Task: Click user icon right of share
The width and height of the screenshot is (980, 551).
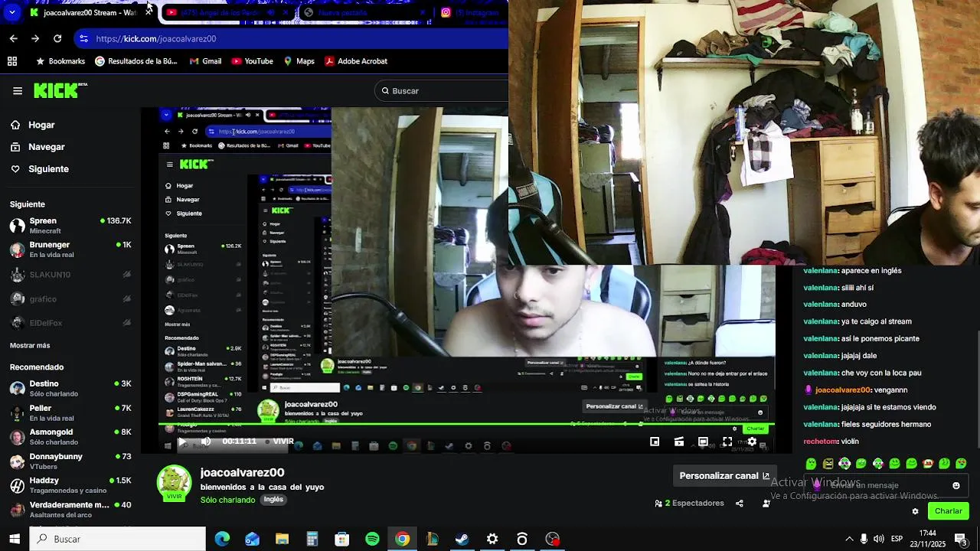Action: tap(766, 504)
